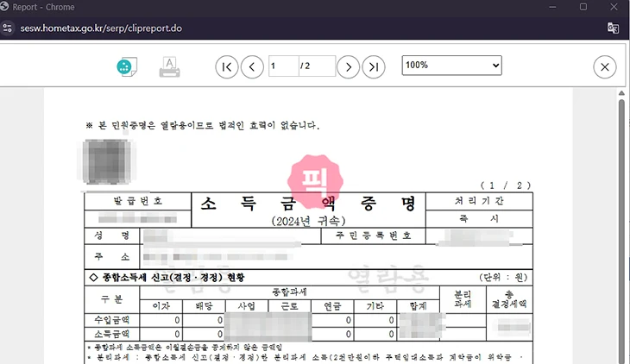The height and width of the screenshot is (364, 630).
Task: Click the 소득금액 기타 value 0
Action: point(391,334)
